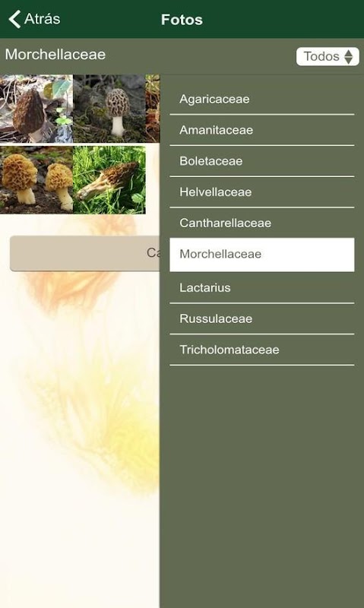Open the dark brown morel photo
Viewport: 364px width, 608px height.
click(x=36, y=109)
